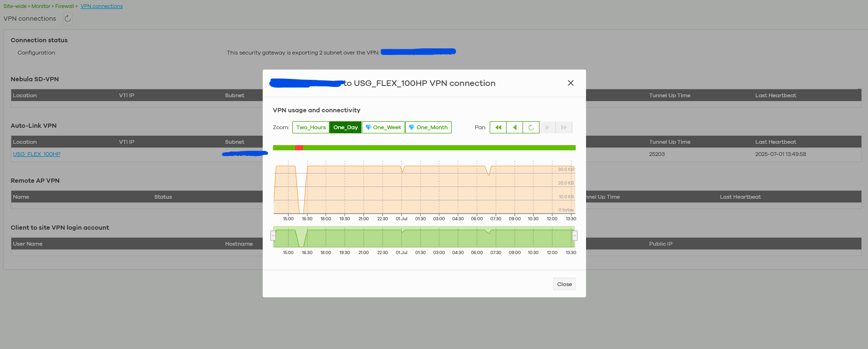Click Hostname header in login account table

(239, 244)
